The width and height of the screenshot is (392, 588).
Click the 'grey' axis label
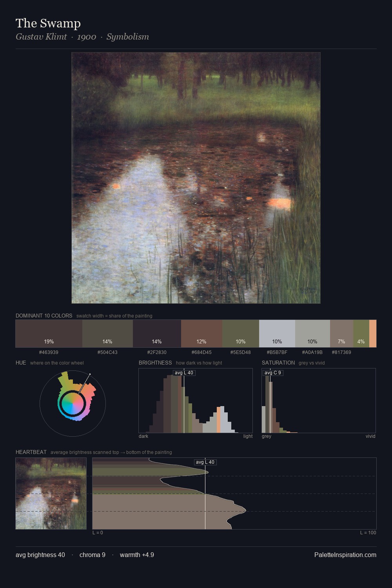[x=267, y=436]
